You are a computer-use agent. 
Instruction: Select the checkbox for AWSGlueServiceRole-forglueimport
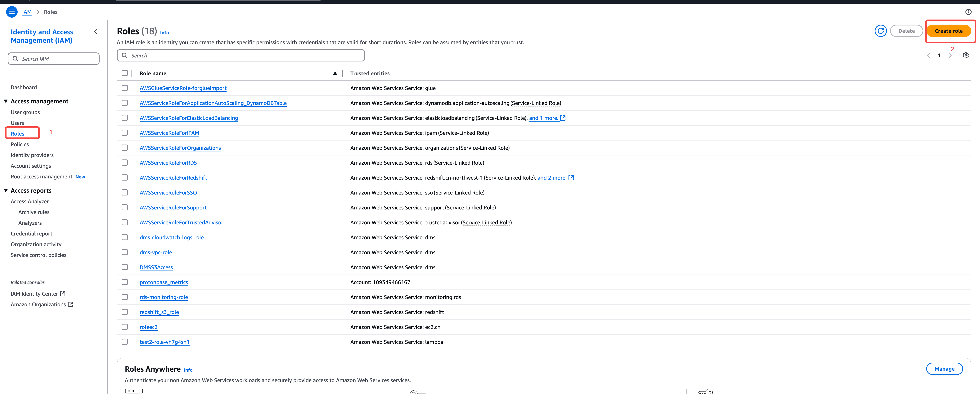(x=124, y=88)
